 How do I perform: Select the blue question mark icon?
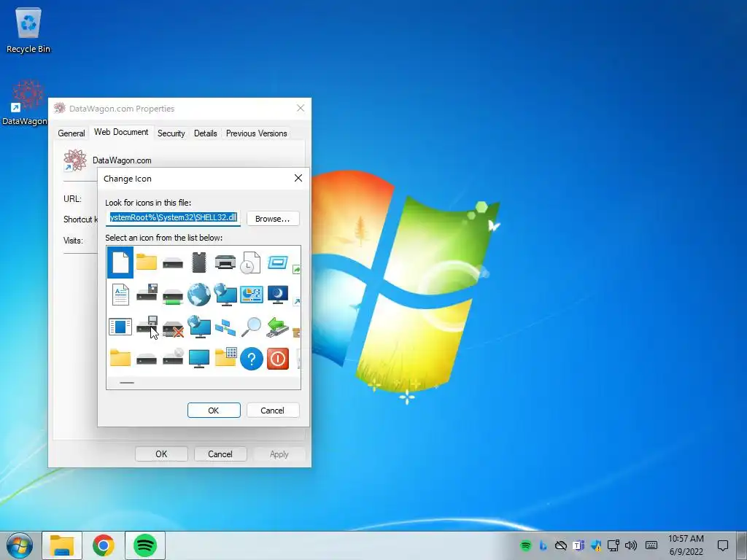(x=252, y=359)
